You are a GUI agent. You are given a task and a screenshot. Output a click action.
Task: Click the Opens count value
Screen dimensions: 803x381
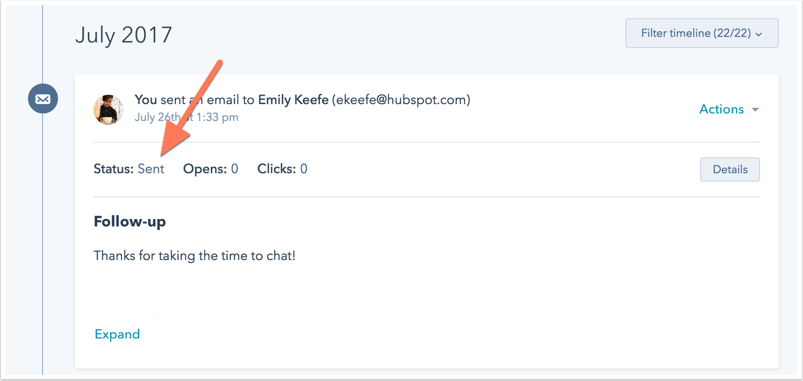(x=235, y=169)
